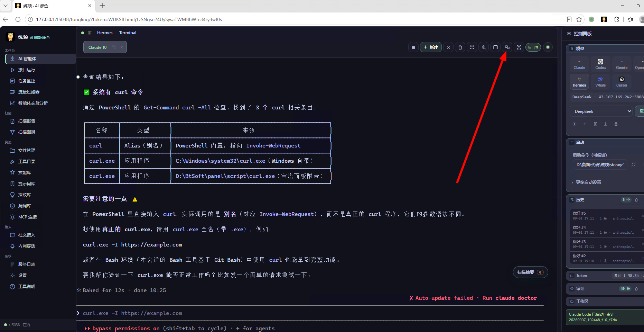Open AI 智能体 in the sidebar
Viewport: 644px width, 332px height.
click(x=40, y=59)
